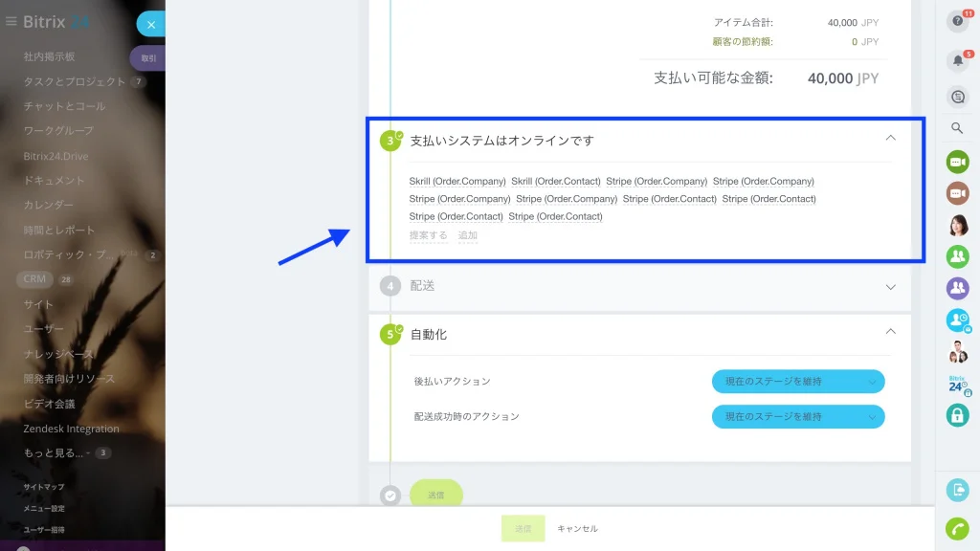Click the search magnifier icon
Viewport: 980px width, 551px height.
[x=957, y=128]
